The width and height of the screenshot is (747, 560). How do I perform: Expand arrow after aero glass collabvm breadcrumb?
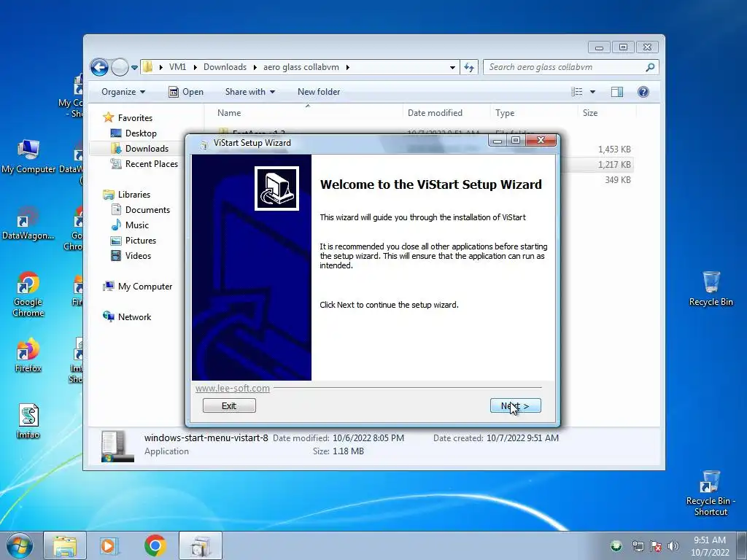(348, 67)
